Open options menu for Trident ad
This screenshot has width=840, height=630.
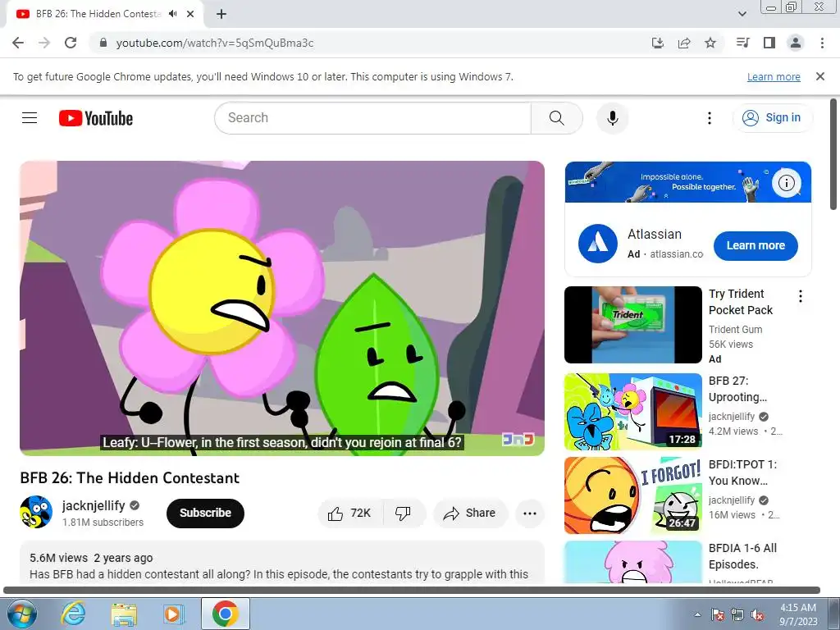point(801,296)
